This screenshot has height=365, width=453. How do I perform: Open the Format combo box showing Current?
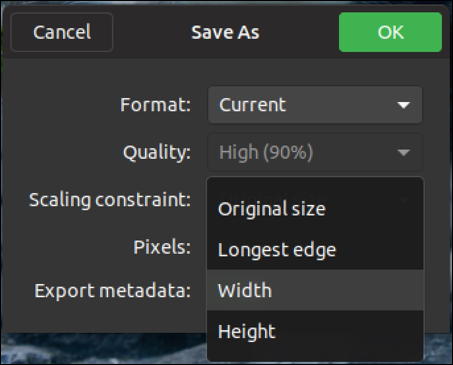point(315,105)
